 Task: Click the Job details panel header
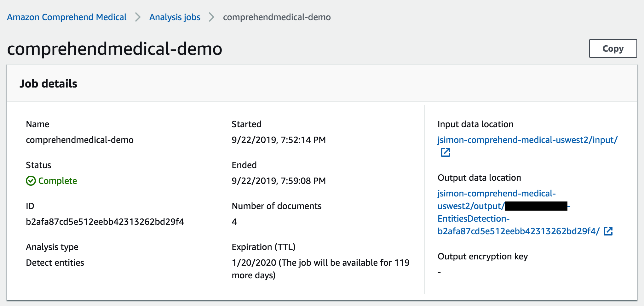[x=322, y=83]
